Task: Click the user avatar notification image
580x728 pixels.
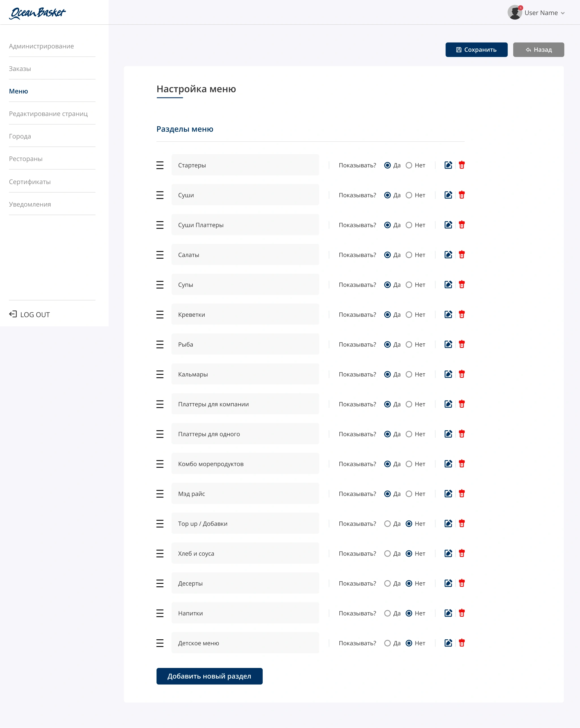Action: [515, 12]
